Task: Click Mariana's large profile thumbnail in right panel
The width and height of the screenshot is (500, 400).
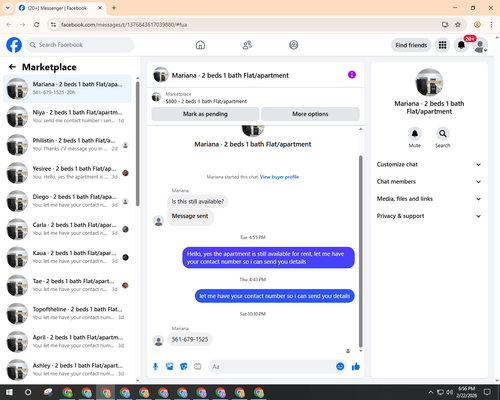Action: point(429,82)
